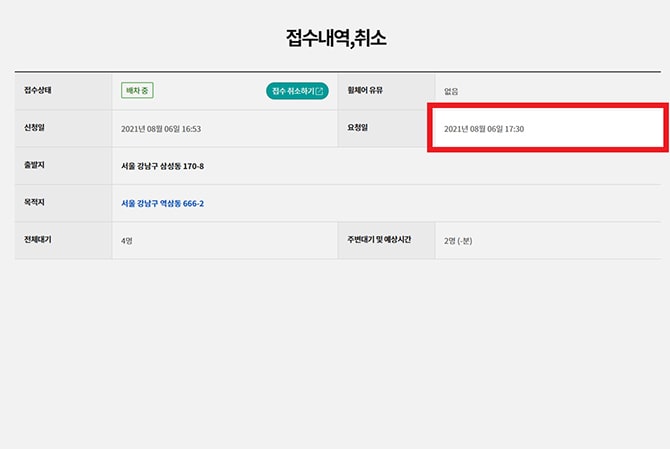This screenshot has height=449, width=670.
Task: Select the application date 2021년 08월 06일 16:53
Action: pyautogui.click(x=161, y=129)
